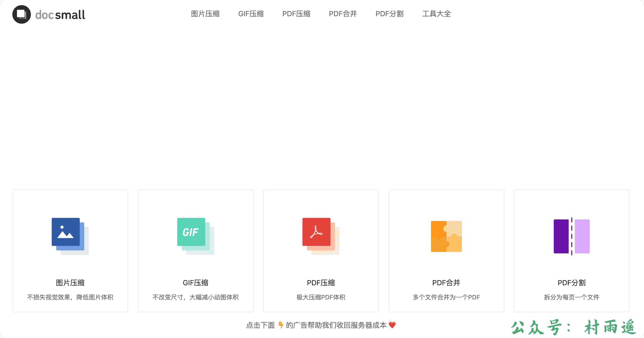This screenshot has height=338, width=644.
Task: Click the orange puzzle PDF merge icon
Action: point(446,236)
